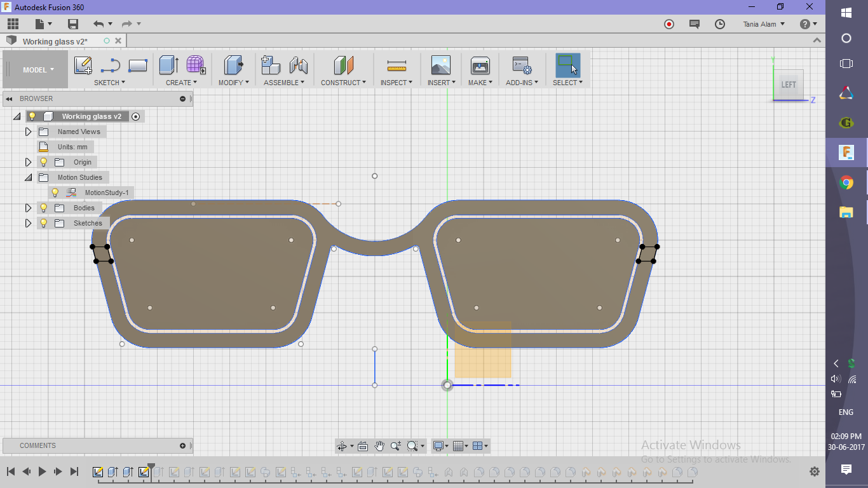Select the Rectangle sketch tool icon
This screenshot has width=868, height=488.
[x=138, y=65]
